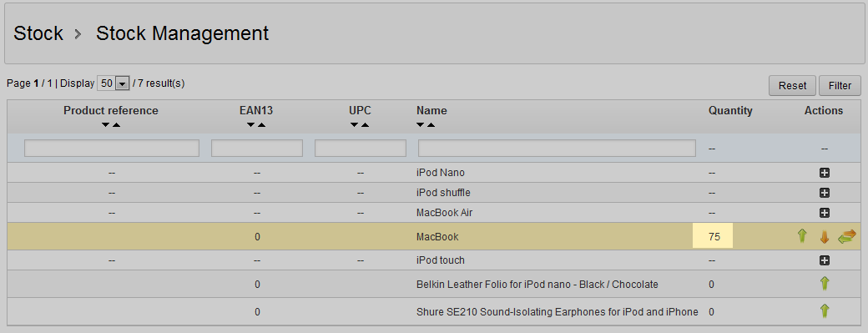
Task: Expand the iPod touch row plus icon
Action: pos(824,260)
